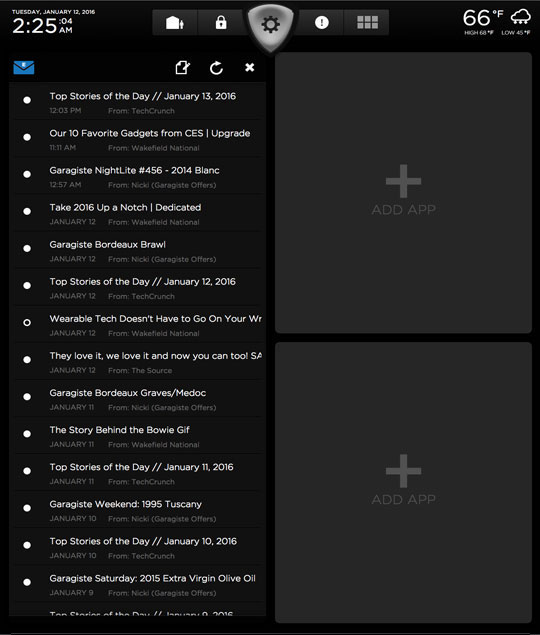This screenshot has width=540, height=635.
Task: Click the blue mail envelope icon
Action: (24, 68)
